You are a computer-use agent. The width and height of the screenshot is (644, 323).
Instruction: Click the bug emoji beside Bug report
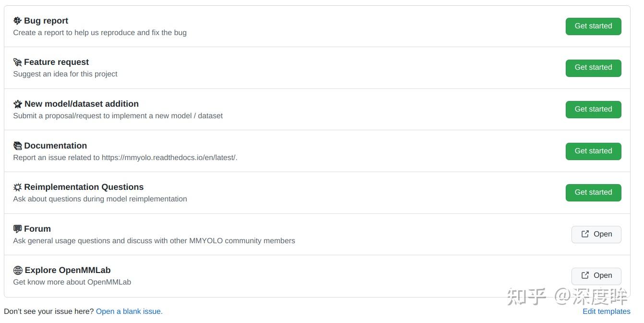pyautogui.click(x=17, y=21)
